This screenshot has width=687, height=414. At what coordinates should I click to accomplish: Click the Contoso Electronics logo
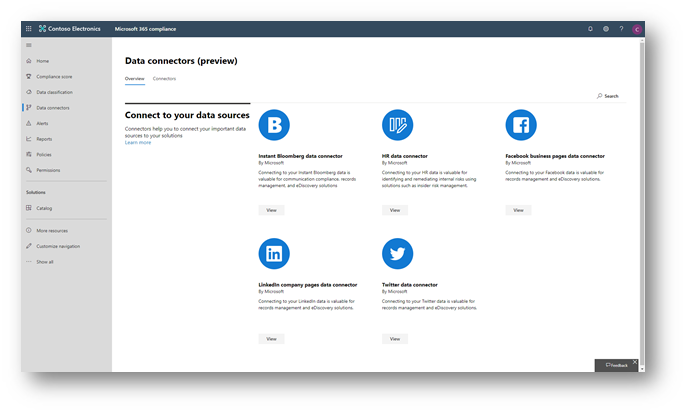[x=70, y=29]
